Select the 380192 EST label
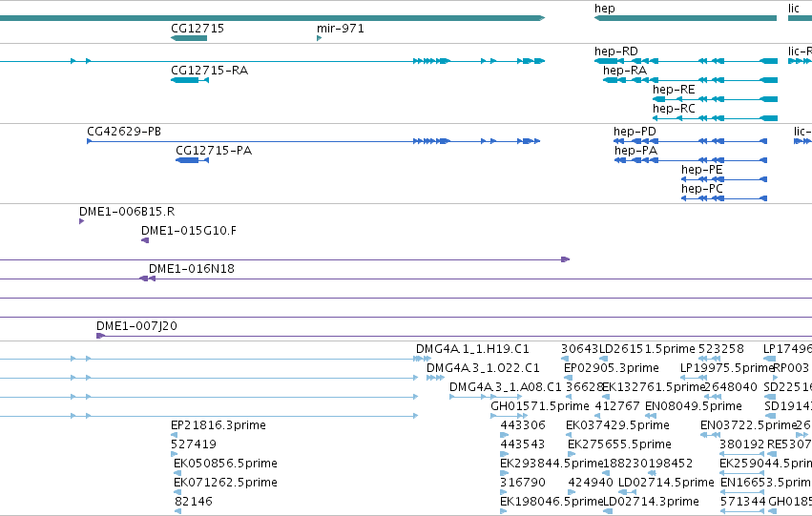Image resolution: width=812 pixels, height=516 pixels. point(742,444)
